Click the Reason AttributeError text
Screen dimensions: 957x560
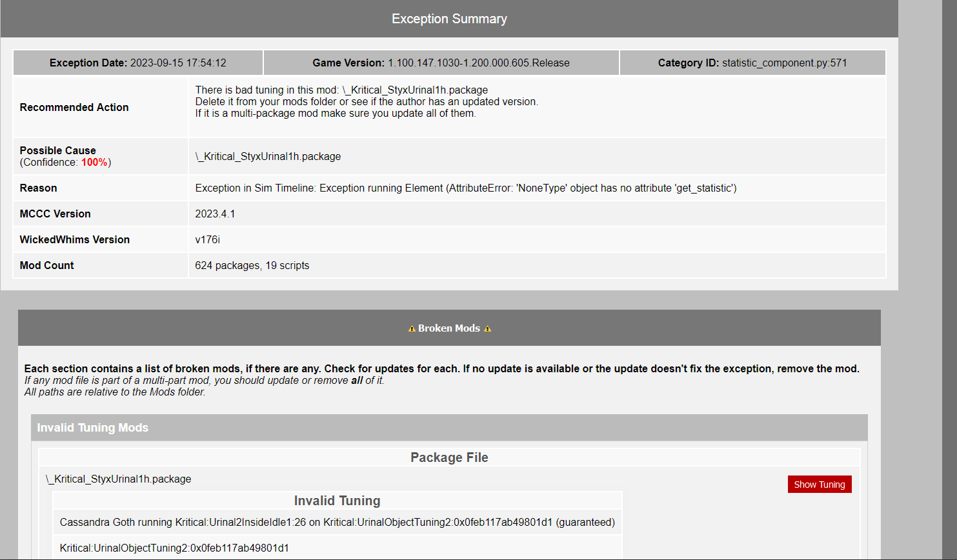(x=466, y=188)
